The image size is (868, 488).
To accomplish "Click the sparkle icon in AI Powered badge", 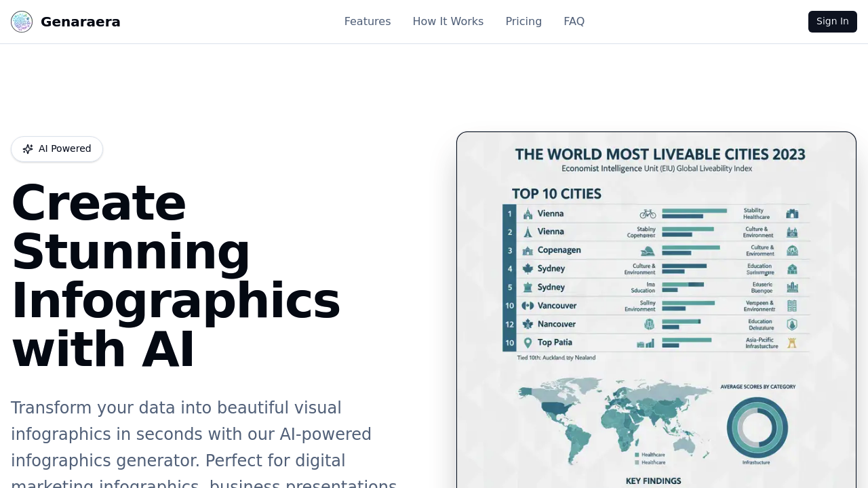I will 28,149.
